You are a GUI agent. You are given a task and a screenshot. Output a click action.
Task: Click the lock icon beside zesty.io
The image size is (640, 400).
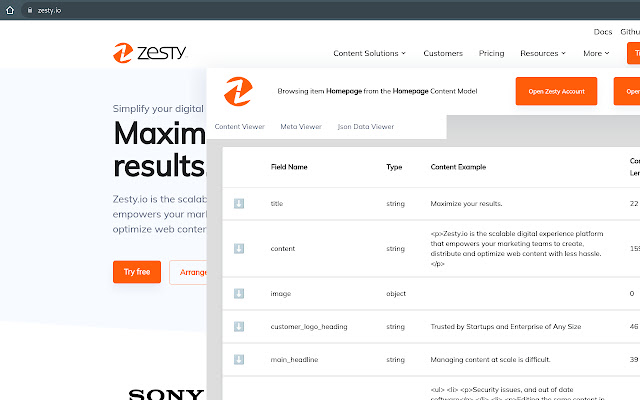[x=30, y=10]
